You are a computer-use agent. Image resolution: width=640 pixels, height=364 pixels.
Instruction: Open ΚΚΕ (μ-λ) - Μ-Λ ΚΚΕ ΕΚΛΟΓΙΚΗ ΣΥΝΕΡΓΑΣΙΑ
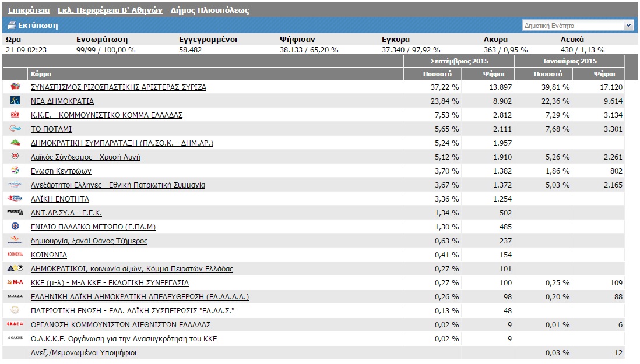110,283
